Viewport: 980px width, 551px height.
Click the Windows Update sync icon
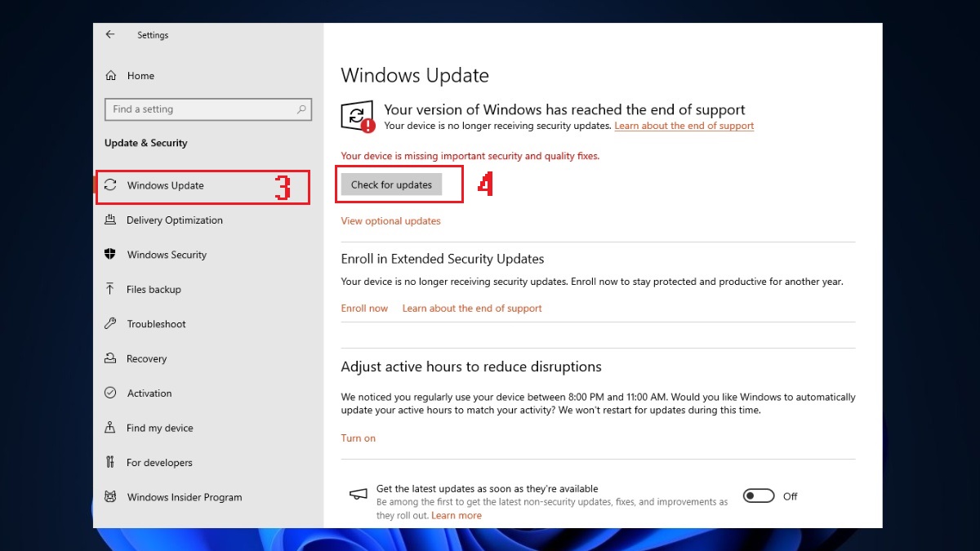click(110, 185)
